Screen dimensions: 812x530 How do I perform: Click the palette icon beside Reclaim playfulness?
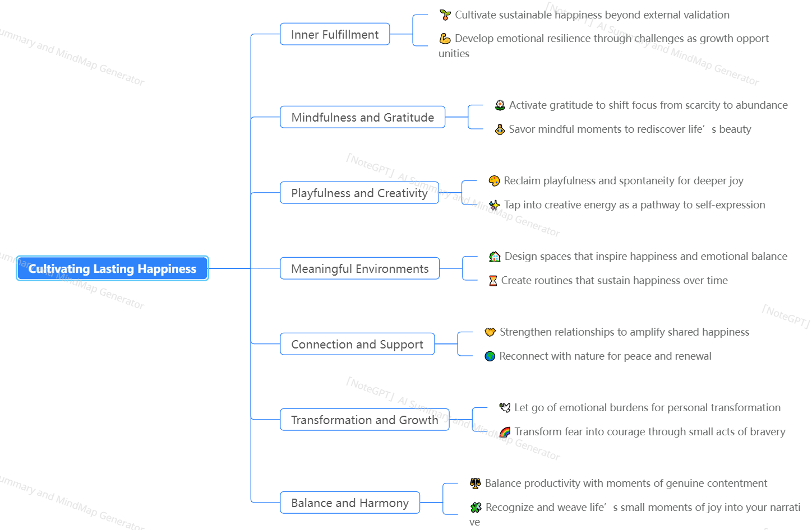494,181
